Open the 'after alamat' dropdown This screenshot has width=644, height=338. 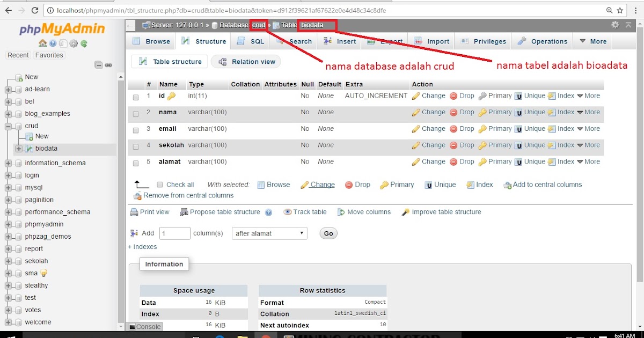269,233
